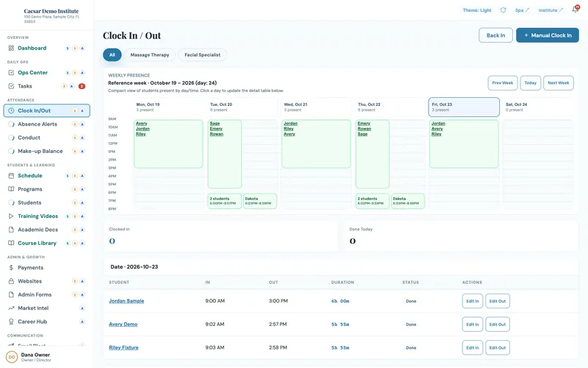Screen dimensions: 588x368
Task: Click Avery in Monday presence block
Action: click(141, 124)
